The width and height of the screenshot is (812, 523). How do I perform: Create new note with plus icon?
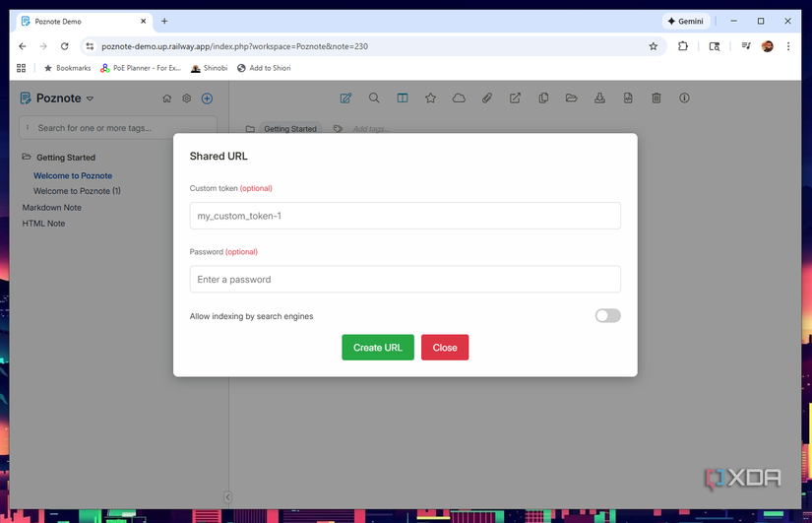click(x=207, y=98)
